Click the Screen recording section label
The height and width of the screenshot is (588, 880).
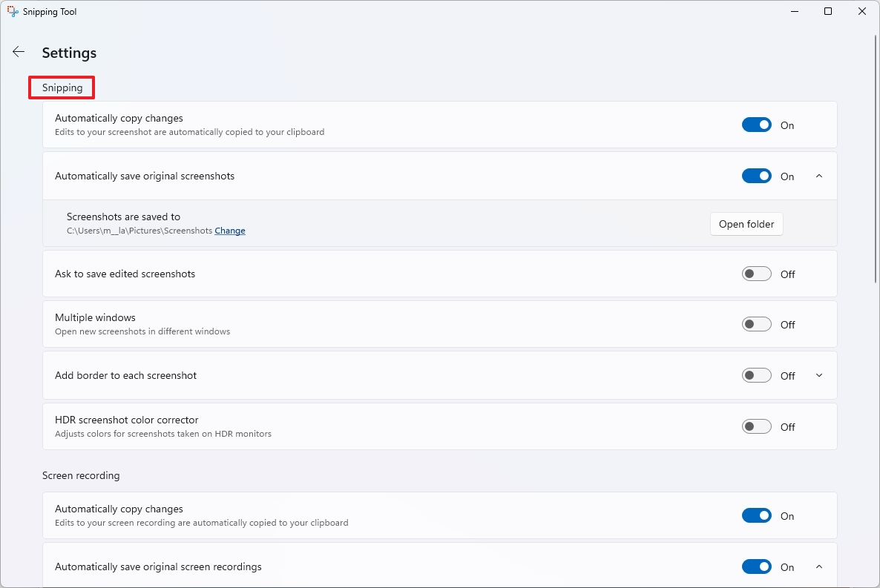pyautogui.click(x=81, y=475)
